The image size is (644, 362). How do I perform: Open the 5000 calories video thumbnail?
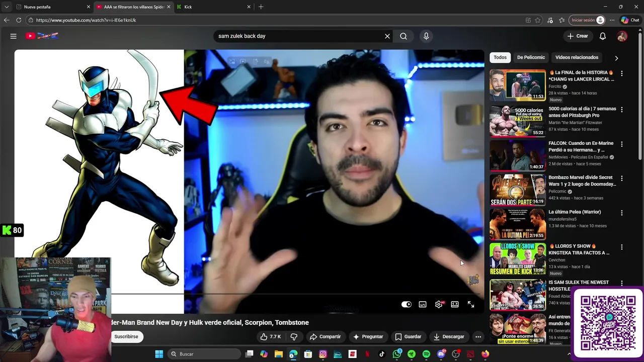518,121
